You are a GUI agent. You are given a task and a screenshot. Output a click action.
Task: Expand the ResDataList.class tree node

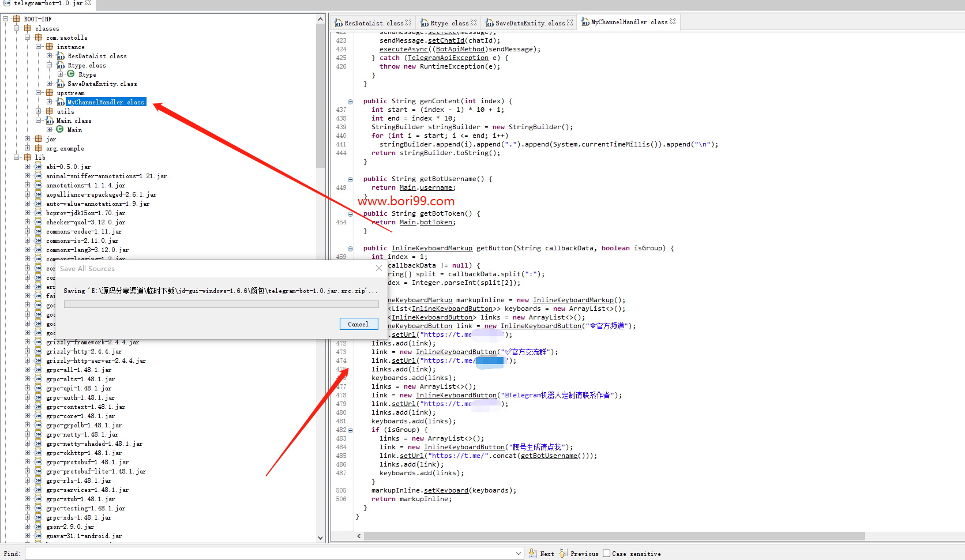point(50,56)
